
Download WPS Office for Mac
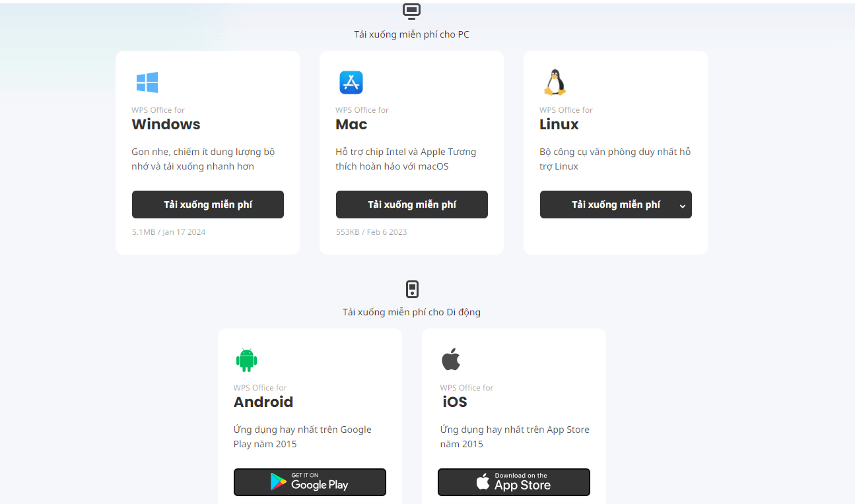tap(412, 205)
